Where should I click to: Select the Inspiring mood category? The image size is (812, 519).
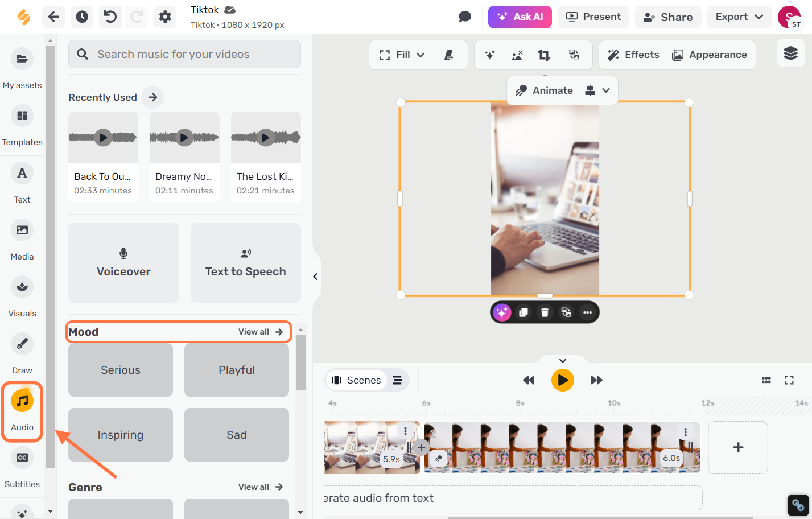coord(121,435)
